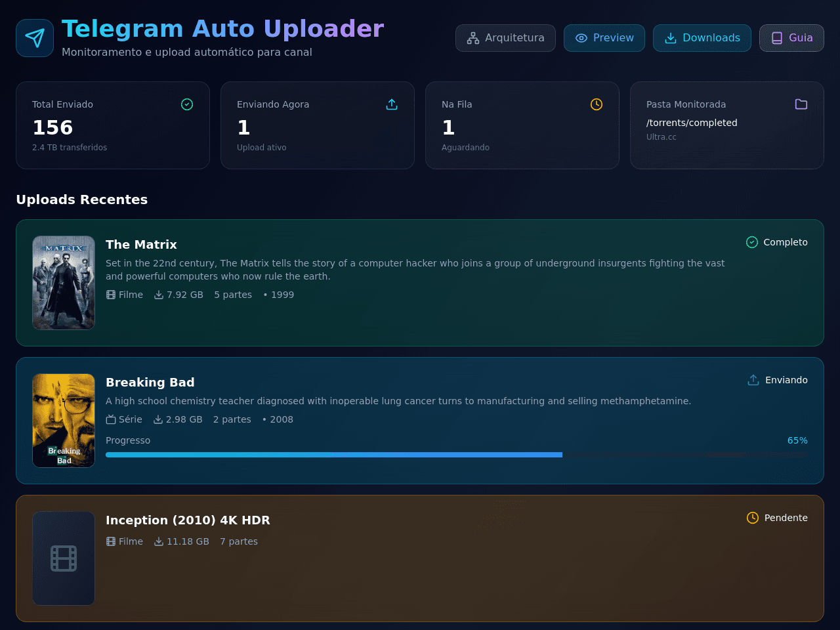
Task: Click the Progresso label
Action: tap(128, 440)
